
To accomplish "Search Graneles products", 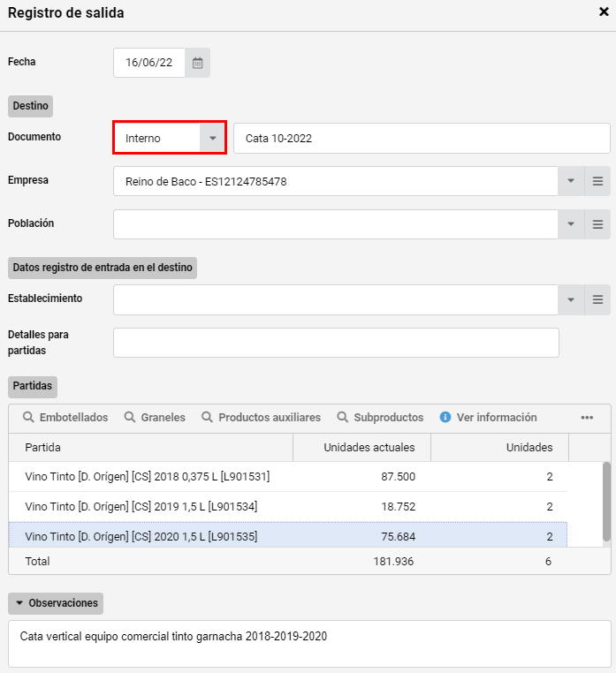I will pos(155,417).
